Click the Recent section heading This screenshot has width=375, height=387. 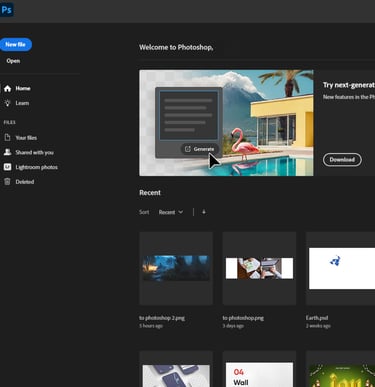click(x=150, y=193)
